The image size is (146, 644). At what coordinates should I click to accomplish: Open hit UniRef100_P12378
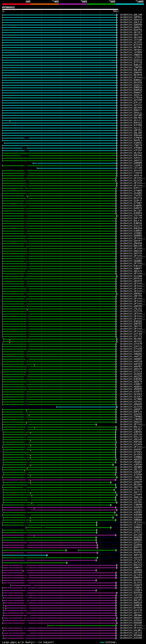tap(131, 311)
